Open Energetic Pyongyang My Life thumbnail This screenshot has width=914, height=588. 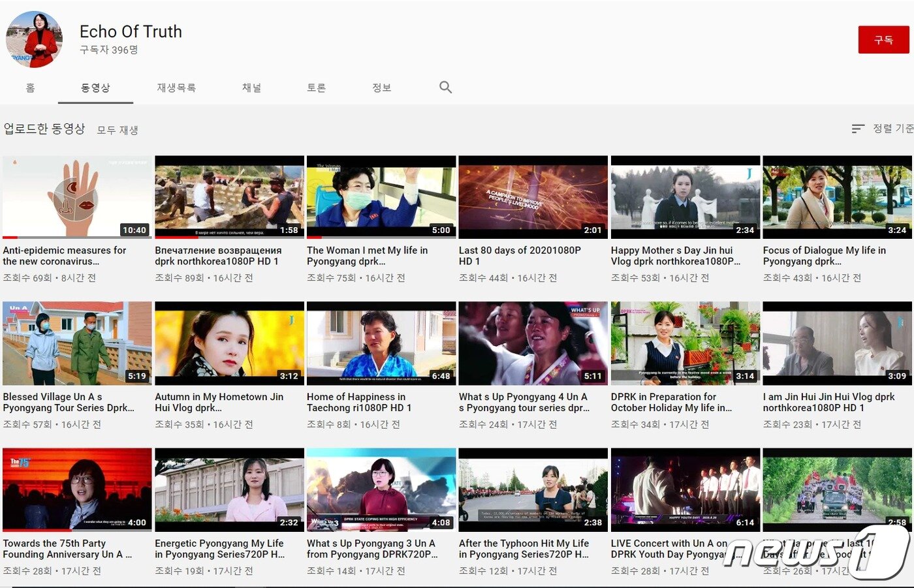(229, 489)
